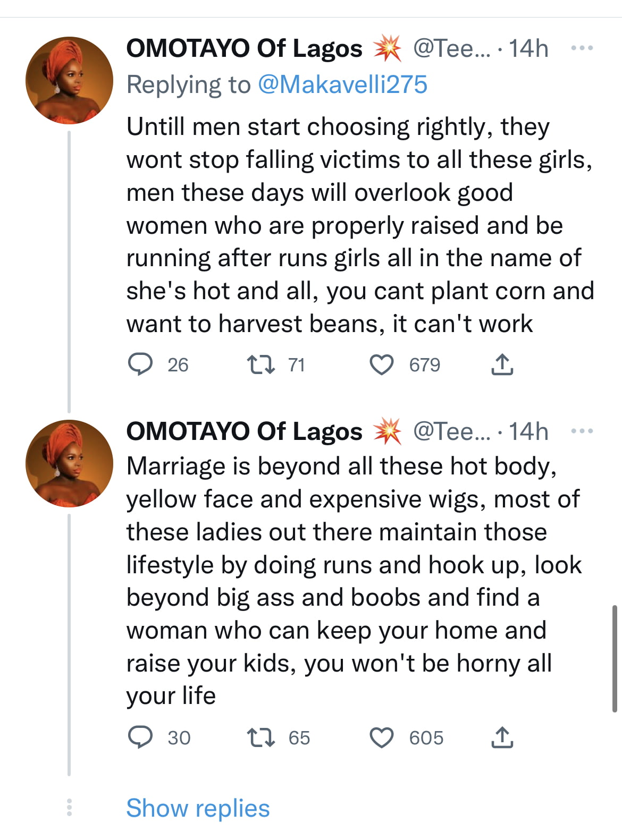This screenshot has height=840, width=622.
Task: Open the @Makavelli275 profile mention link
Action: 342,85
